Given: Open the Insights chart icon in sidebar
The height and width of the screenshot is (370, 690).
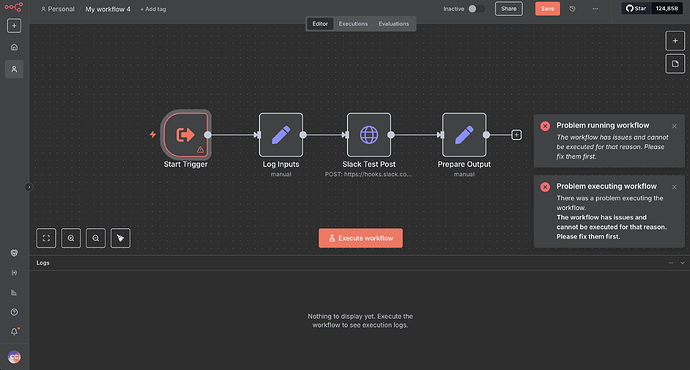Looking at the screenshot, I should coord(14,293).
